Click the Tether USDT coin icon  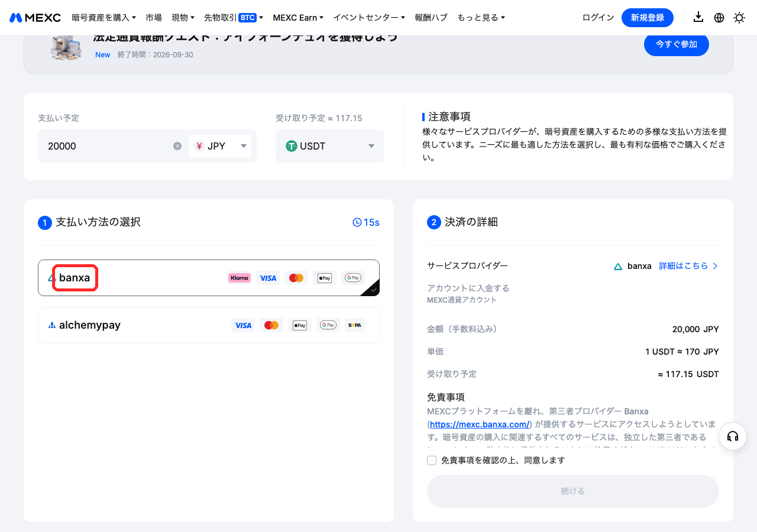[x=292, y=146]
